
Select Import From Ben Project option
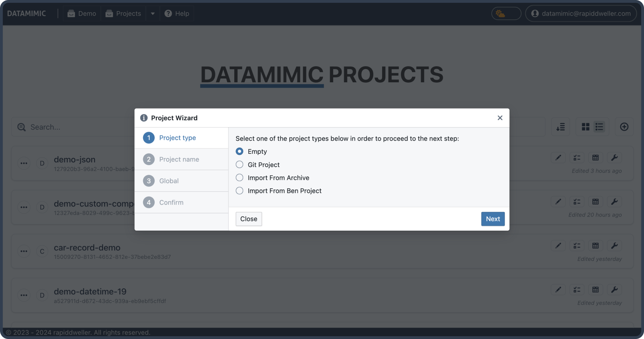coord(240,191)
